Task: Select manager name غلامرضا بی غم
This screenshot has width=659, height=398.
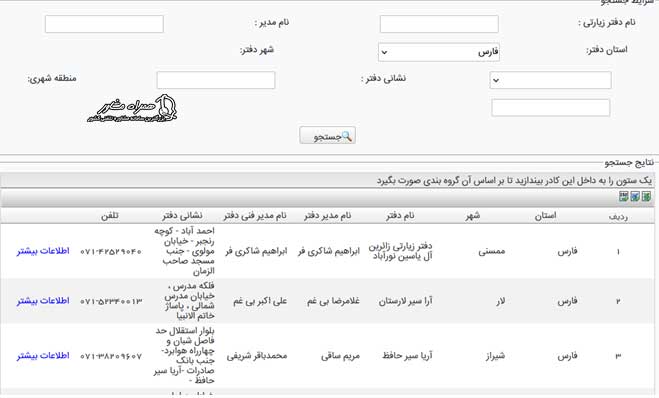Action: tap(333, 301)
